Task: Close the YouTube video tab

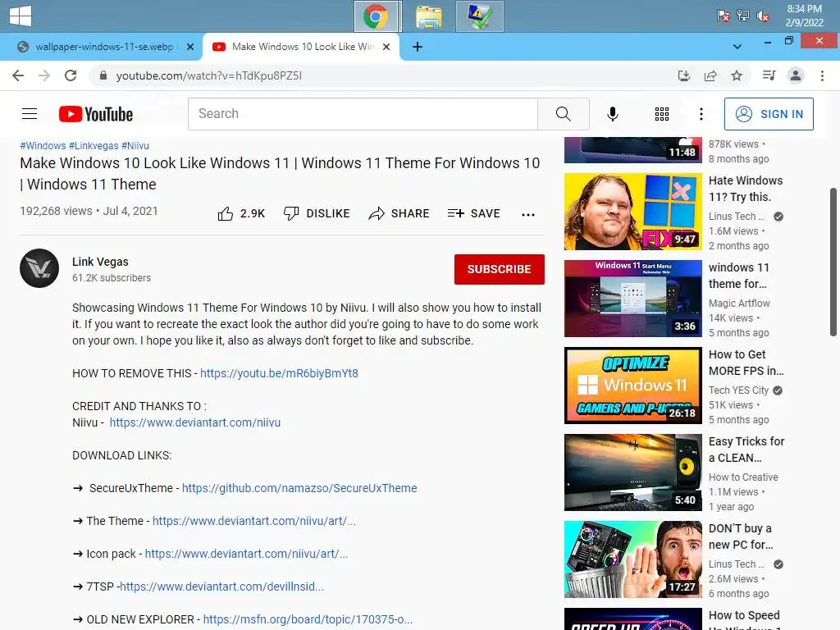Action: click(386, 47)
